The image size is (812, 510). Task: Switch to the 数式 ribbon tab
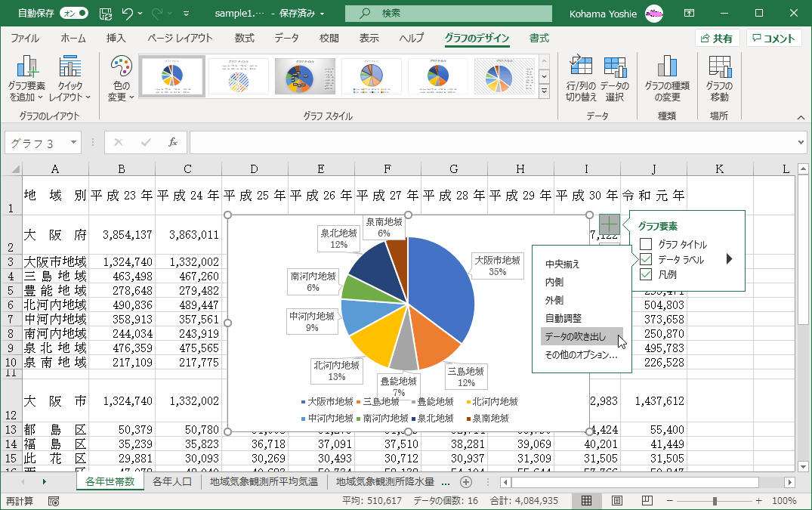pyautogui.click(x=245, y=39)
